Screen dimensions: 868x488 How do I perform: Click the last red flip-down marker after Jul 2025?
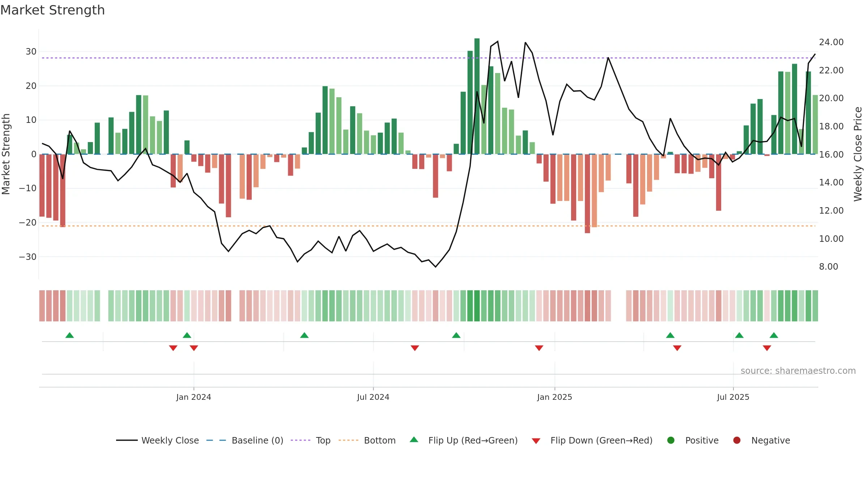pos(767,348)
